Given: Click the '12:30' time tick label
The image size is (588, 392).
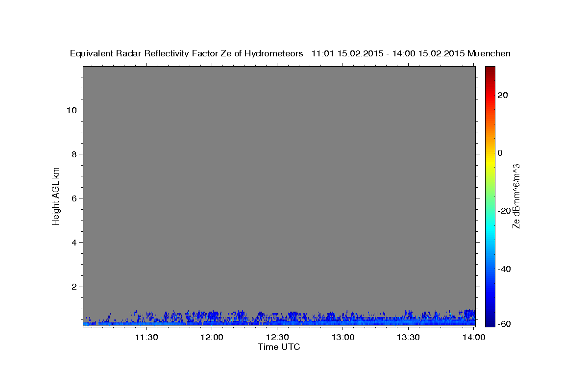Looking at the screenshot, I should coord(277,337).
